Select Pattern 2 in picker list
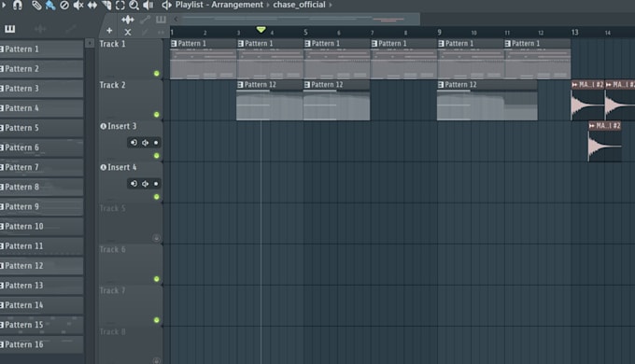635x364 pixels. (x=42, y=69)
